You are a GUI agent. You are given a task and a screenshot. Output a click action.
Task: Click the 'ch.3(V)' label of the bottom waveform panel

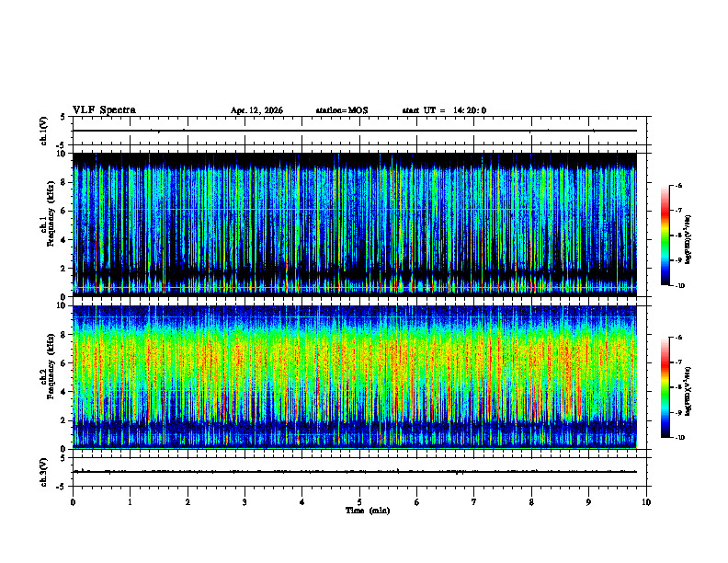[43, 472]
